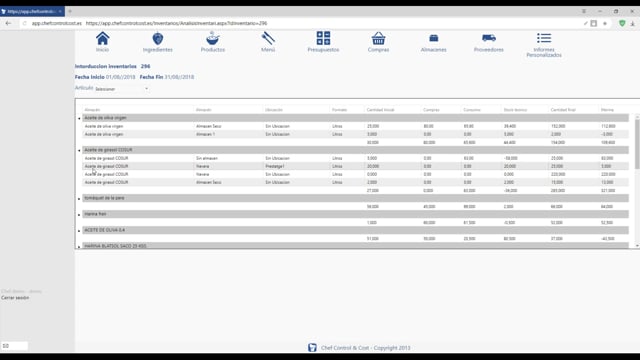Open the Productos bowl icon
Image resolution: width=640 pixels, height=360 pixels.
point(213,38)
